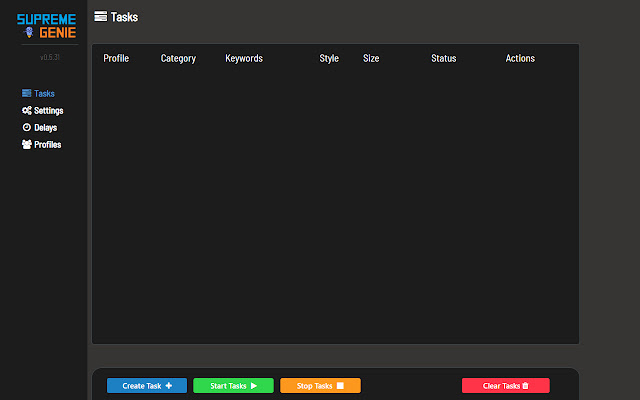Click the Category column header
640x400 pixels.
coord(178,59)
